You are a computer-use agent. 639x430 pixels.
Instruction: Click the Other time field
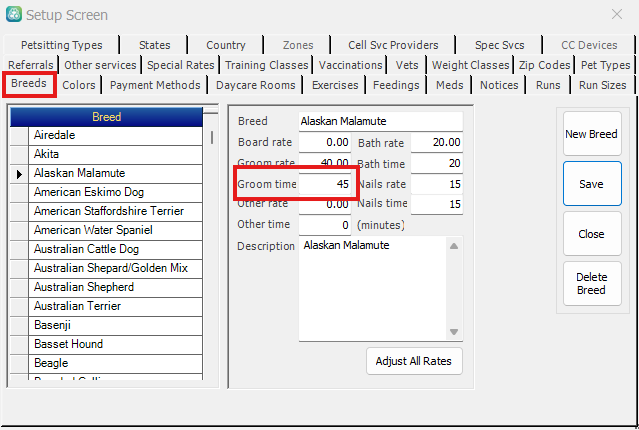[324, 225]
